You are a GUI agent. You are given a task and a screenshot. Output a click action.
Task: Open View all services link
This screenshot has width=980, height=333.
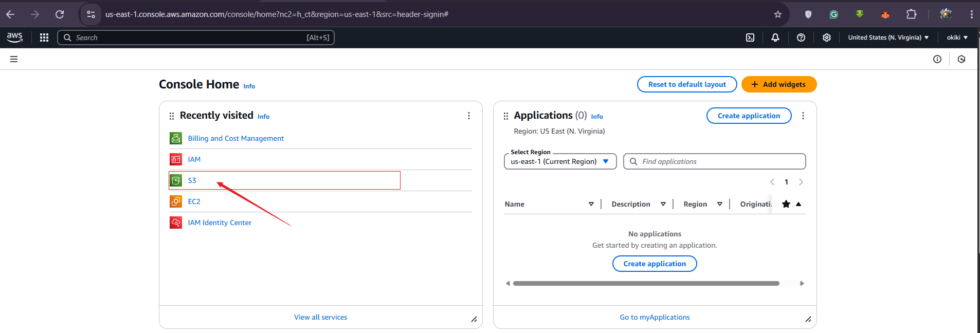tap(320, 317)
